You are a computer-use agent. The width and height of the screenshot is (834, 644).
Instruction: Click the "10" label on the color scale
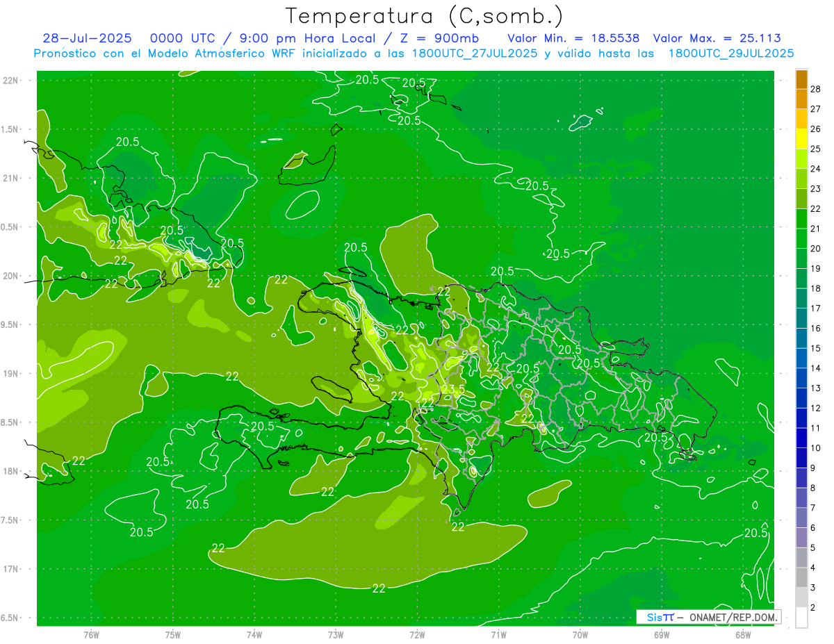(817, 448)
